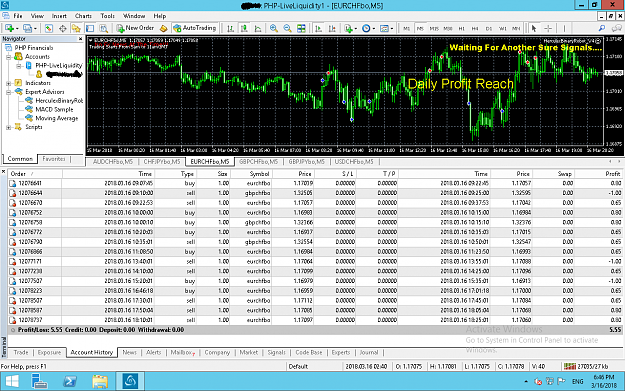Image resolution: width=625 pixels, height=391 pixels.
Task: Open the Insert menu
Action: pyautogui.click(x=59, y=16)
